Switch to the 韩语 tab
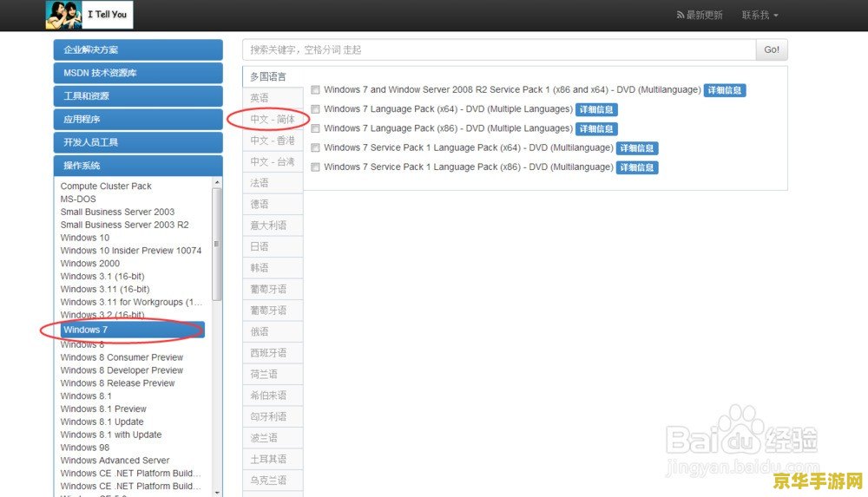868x497 pixels. pyautogui.click(x=273, y=268)
